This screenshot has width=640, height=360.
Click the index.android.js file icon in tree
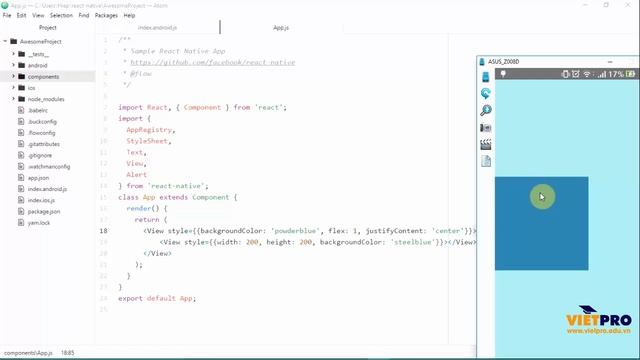tap(21, 189)
